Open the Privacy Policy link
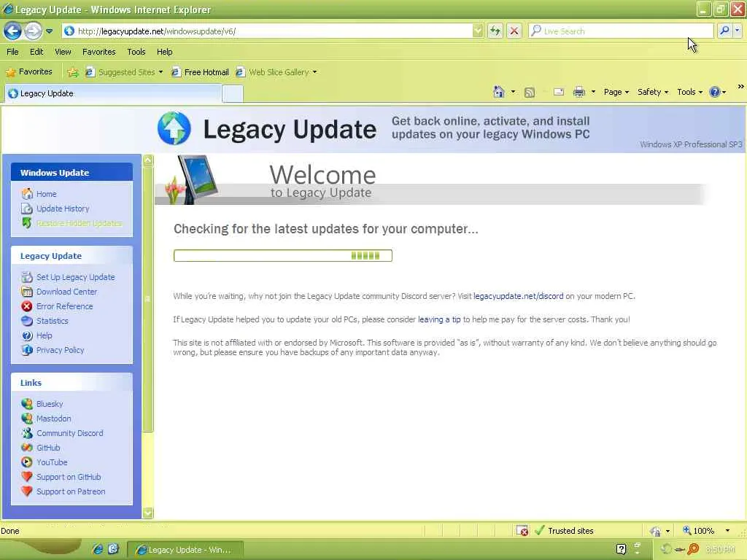This screenshot has width=747, height=560. pos(60,350)
